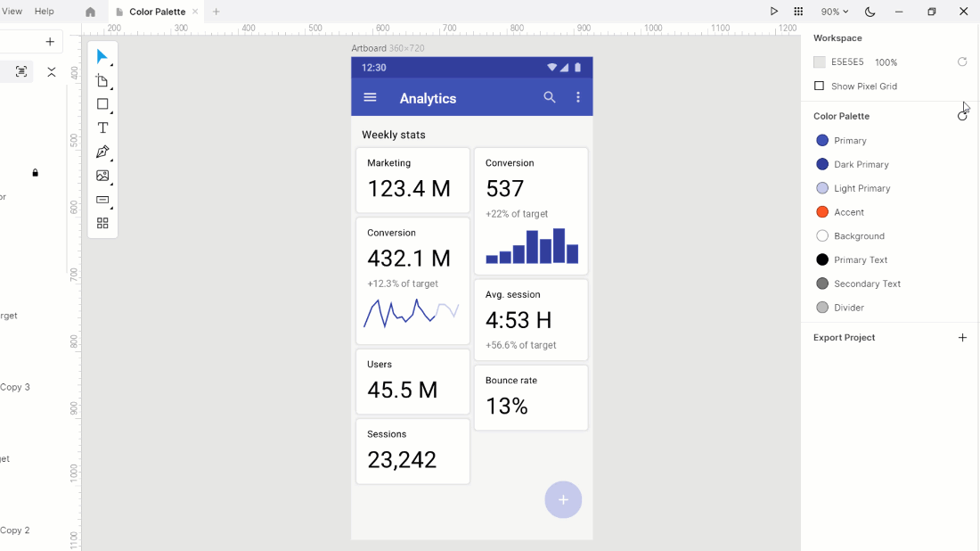Select the Input field tool
980x551 pixels.
click(x=102, y=200)
